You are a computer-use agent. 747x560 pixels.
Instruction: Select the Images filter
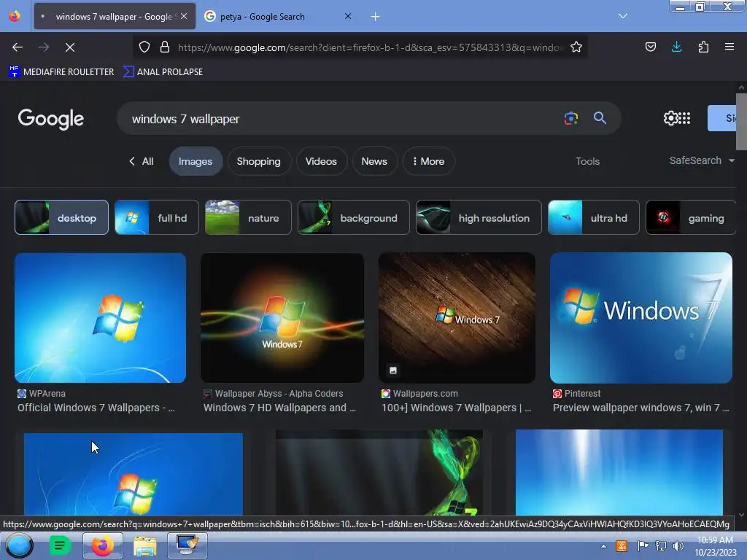click(x=196, y=161)
